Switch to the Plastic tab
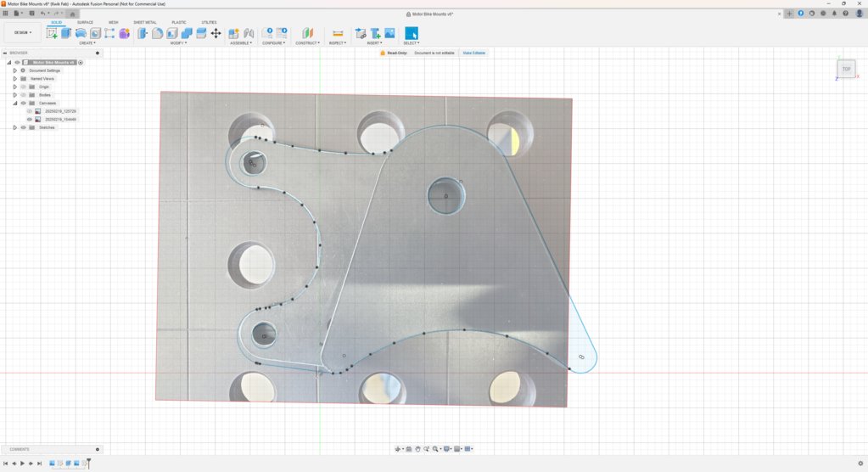 [179, 22]
